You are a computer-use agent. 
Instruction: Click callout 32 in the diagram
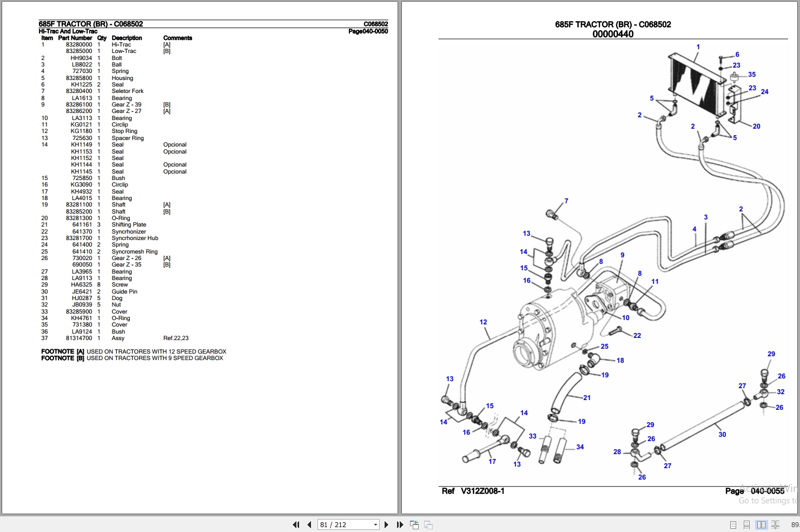(x=781, y=392)
